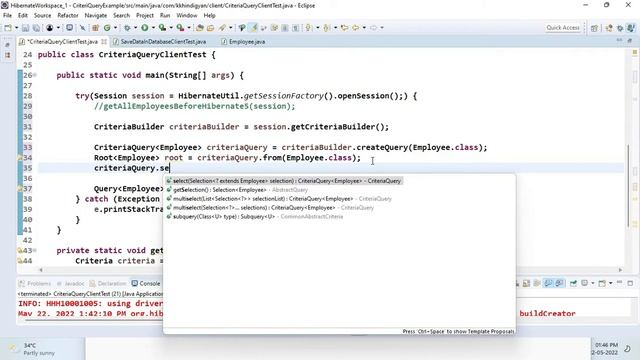Click the Search flashlight toolbar icon

[222, 28]
